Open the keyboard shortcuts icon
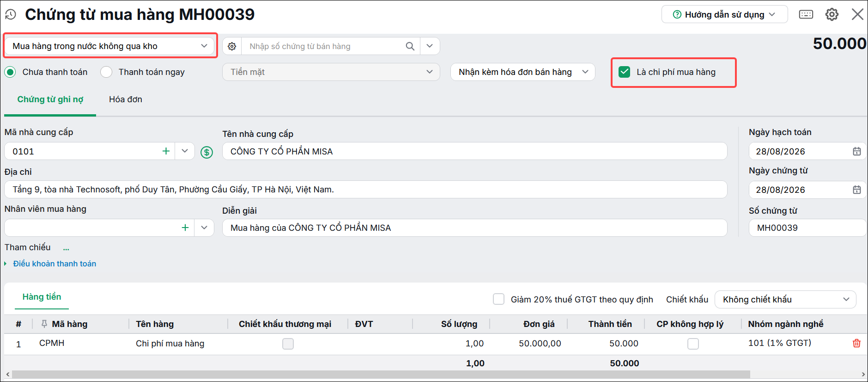868x382 pixels. coord(806,14)
